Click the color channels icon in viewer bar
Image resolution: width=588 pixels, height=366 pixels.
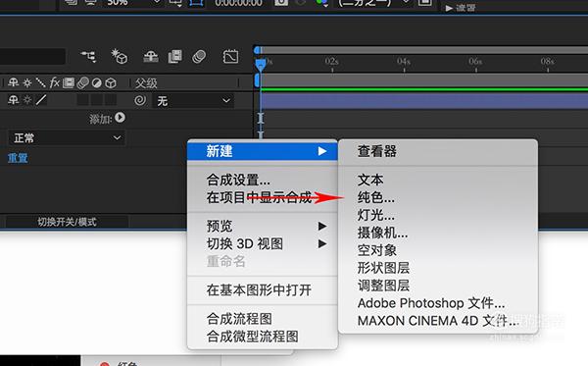point(321,3)
